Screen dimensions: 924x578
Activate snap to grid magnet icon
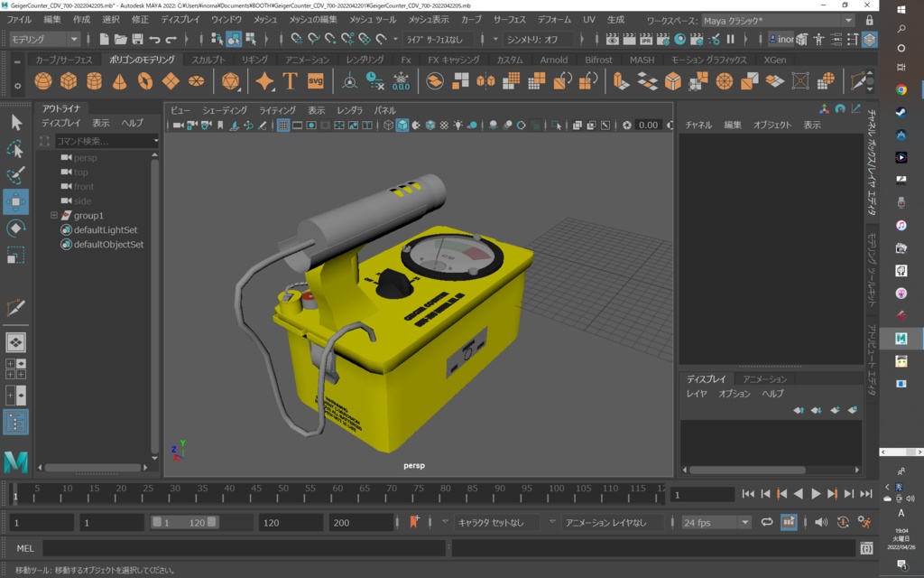(296, 40)
